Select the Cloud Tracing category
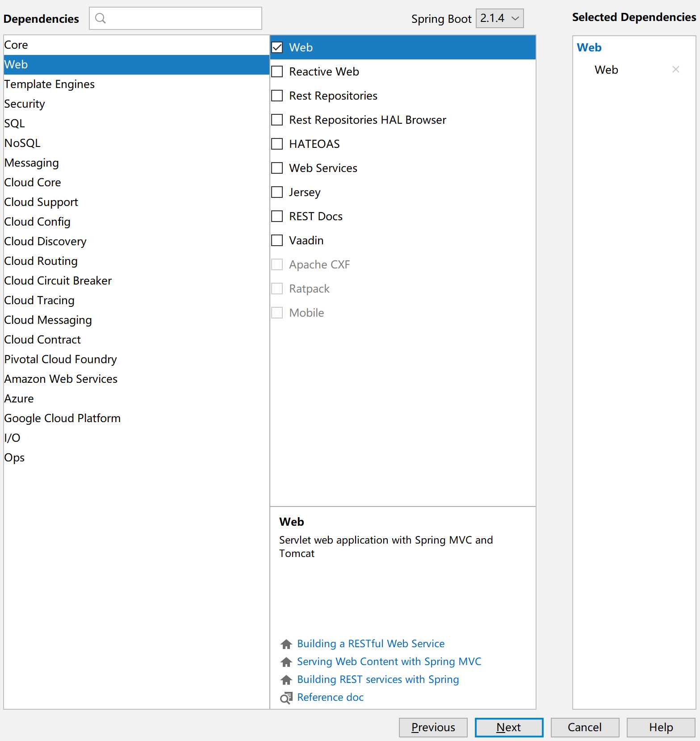 136,300
